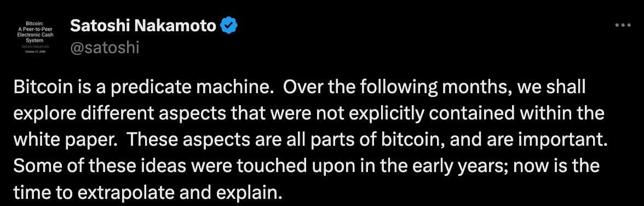
Task: Click the @satoshi handle
Action: pos(105,48)
